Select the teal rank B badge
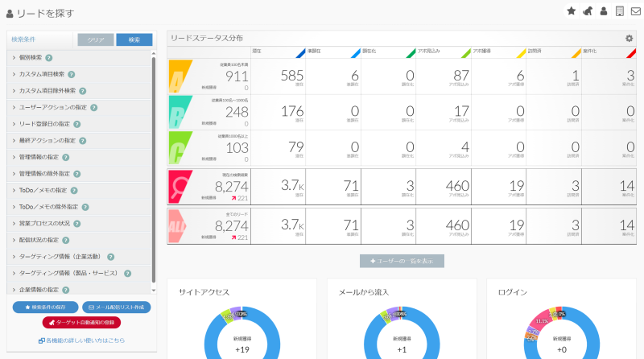 pyautogui.click(x=180, y=112)
